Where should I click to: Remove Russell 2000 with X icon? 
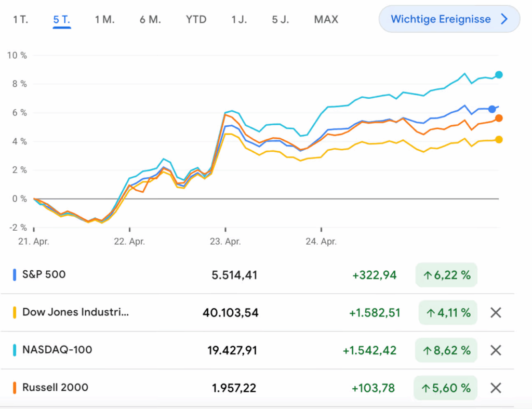(496, 388)
